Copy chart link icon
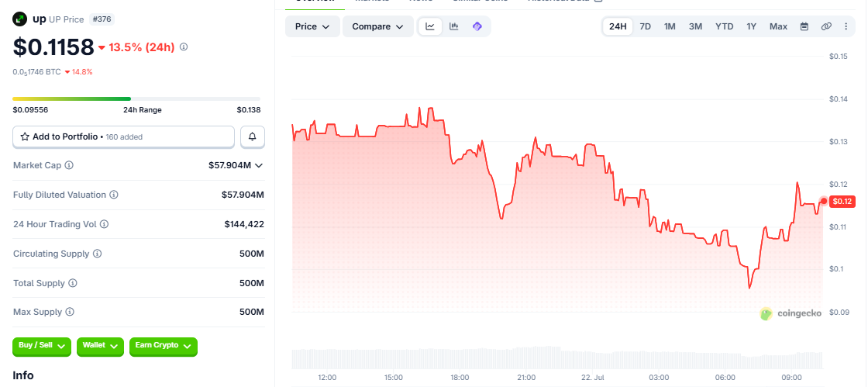This screenshot has height=387, width=868. click(826, 26)
